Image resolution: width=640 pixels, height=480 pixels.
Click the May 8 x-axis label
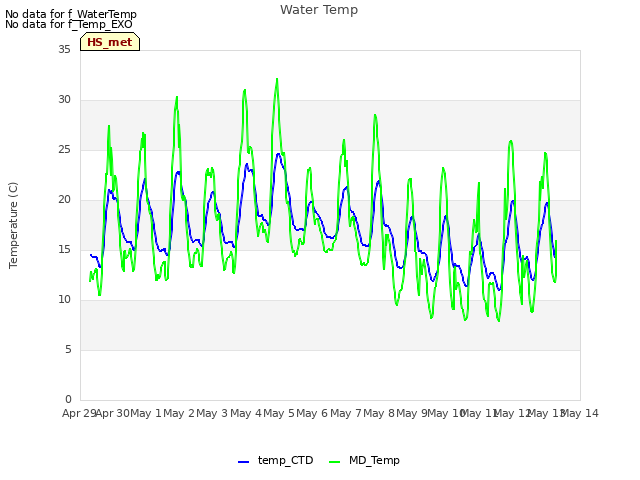point(379,413)
